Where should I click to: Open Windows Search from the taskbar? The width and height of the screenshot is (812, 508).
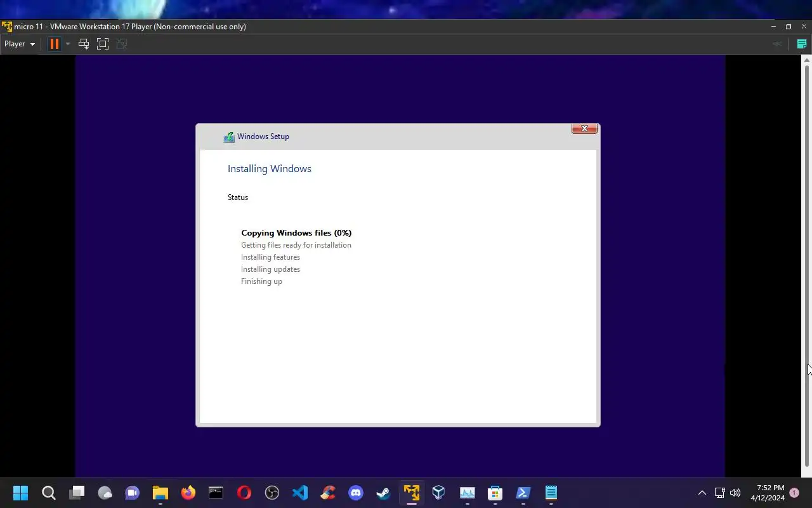tap(48, 493)
